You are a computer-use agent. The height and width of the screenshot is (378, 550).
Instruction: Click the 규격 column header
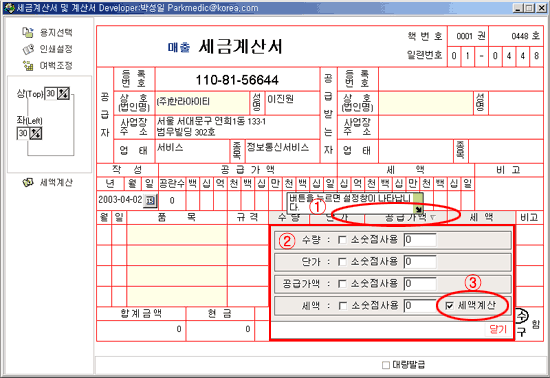pyautogui.click(x=248, y=217)
